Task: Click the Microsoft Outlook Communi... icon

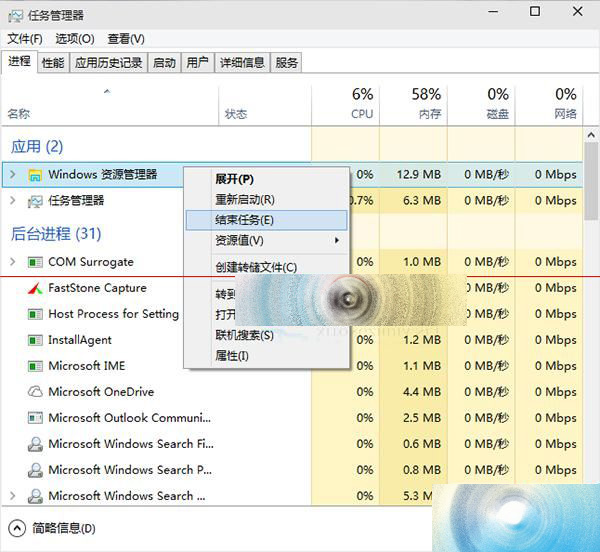Action: 35,418
